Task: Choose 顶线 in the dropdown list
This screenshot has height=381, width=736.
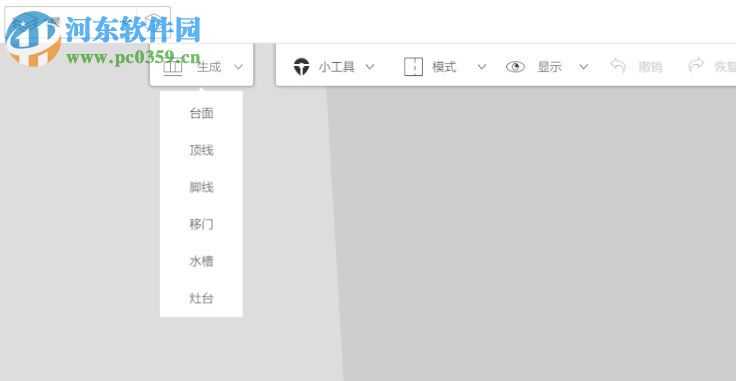Action: (x=201, y=150)
